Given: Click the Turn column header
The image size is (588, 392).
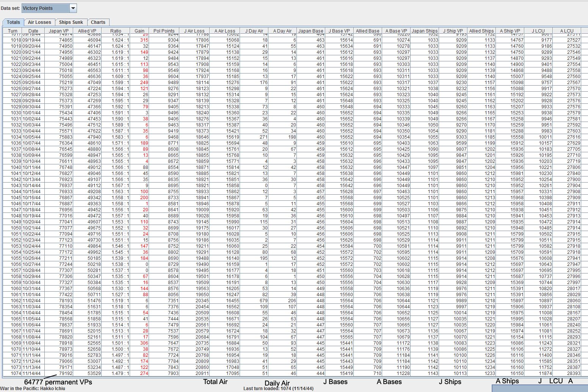Looking at the screenshot, I should 13,31.
